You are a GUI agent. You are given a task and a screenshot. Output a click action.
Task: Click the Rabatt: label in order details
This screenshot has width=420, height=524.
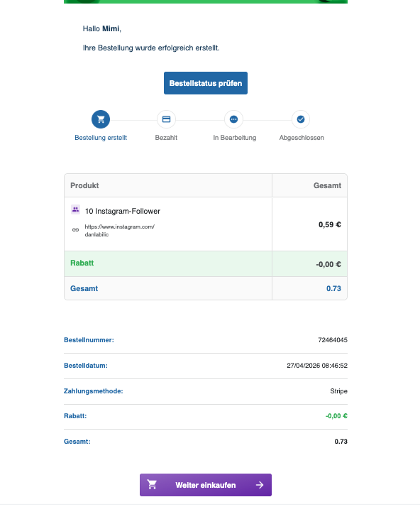[75, 416]
